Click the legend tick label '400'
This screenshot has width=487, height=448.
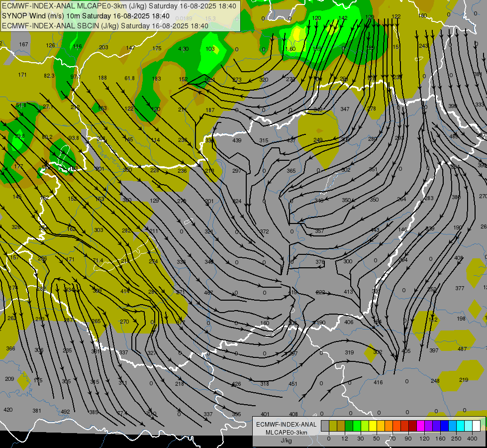tap(472, 439)
